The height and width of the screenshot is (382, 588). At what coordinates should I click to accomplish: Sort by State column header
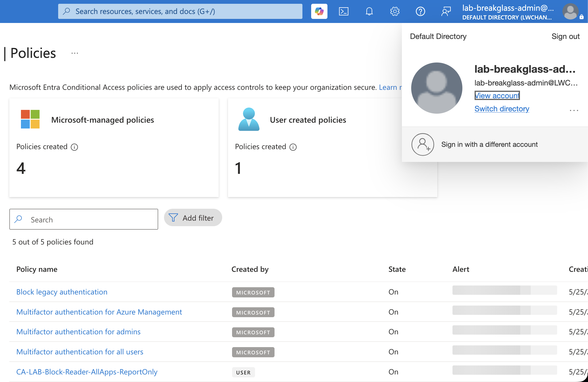pos(397,269)
